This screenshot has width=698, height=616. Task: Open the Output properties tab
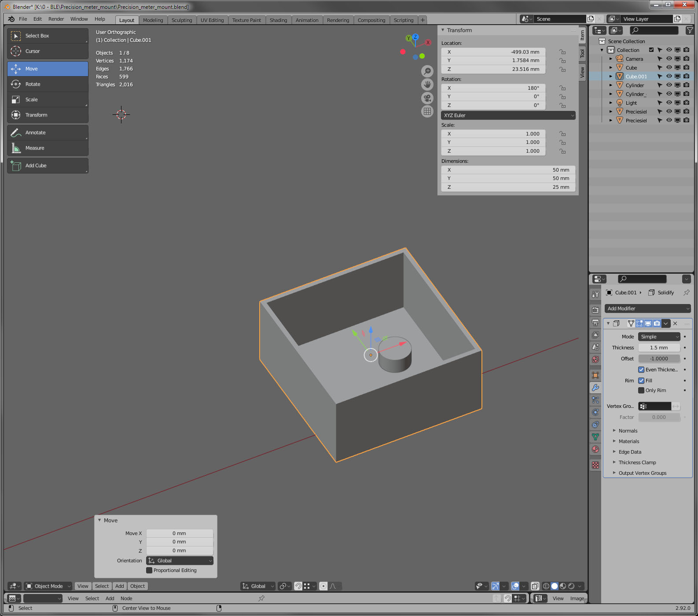(595, 322)
